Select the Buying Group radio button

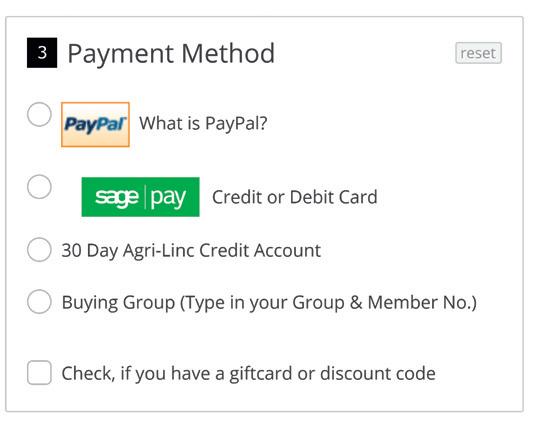pos(39,302)
